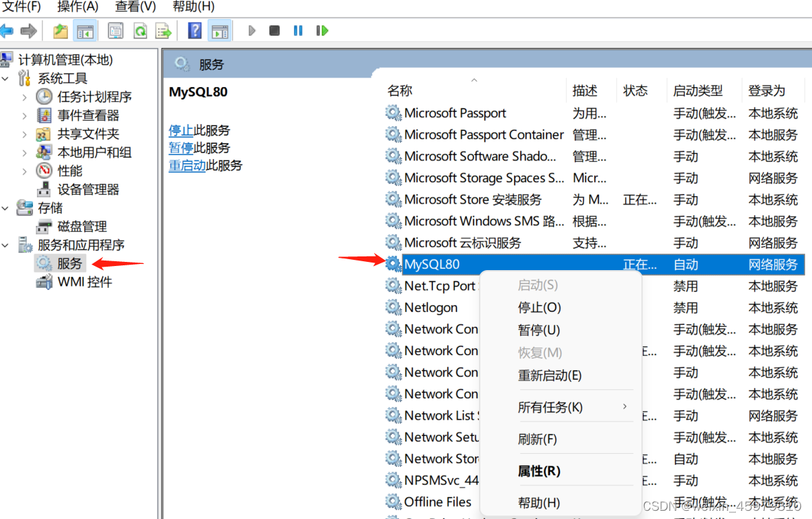Sort by Description (描述) column header
The image size is (812, 519).
[x=591, y=90]
